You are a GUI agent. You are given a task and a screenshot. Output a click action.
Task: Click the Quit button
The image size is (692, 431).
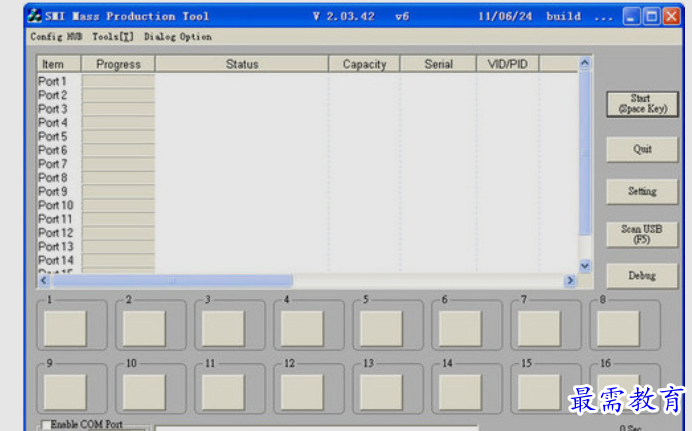(x=642, y=149)
